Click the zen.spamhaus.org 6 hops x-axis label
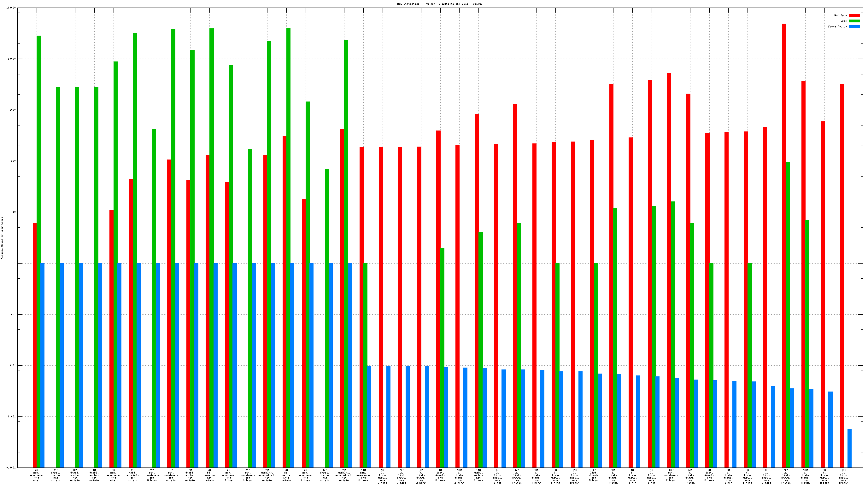 click(363, 475)
